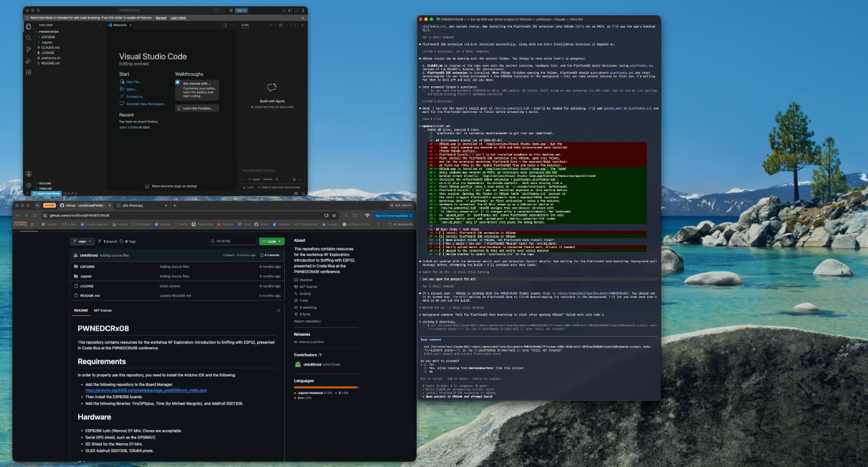Image resolution: width=868 pixels, height=467 pixels.
Task: Expand the TIMELINE section in VS Code
Action: coord(45,189)
